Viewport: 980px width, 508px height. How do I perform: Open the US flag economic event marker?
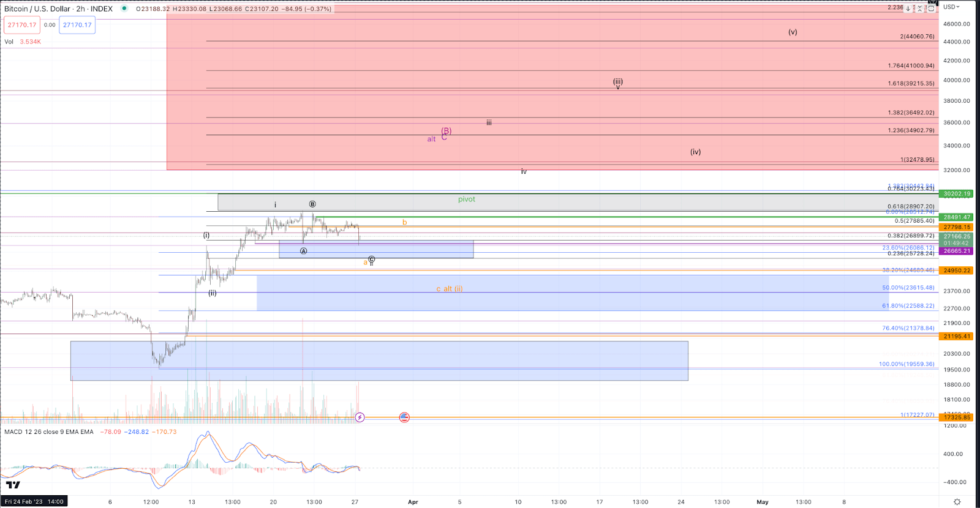click(x=404, y=417)
